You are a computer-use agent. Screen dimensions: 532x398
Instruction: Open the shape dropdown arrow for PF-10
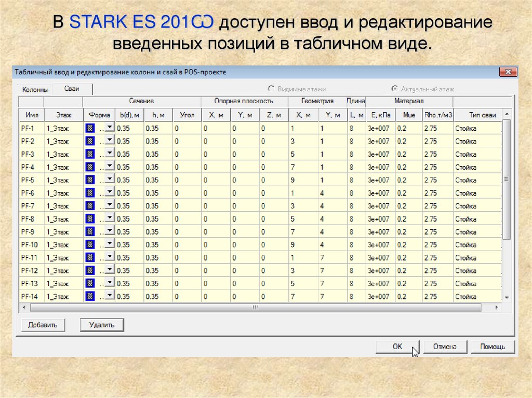tap(109, 244)
